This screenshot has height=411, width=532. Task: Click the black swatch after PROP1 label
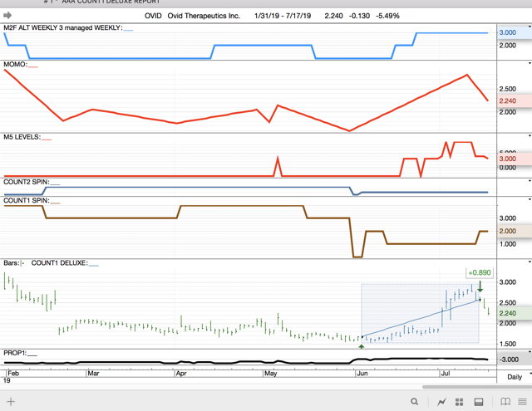point(32,355)
